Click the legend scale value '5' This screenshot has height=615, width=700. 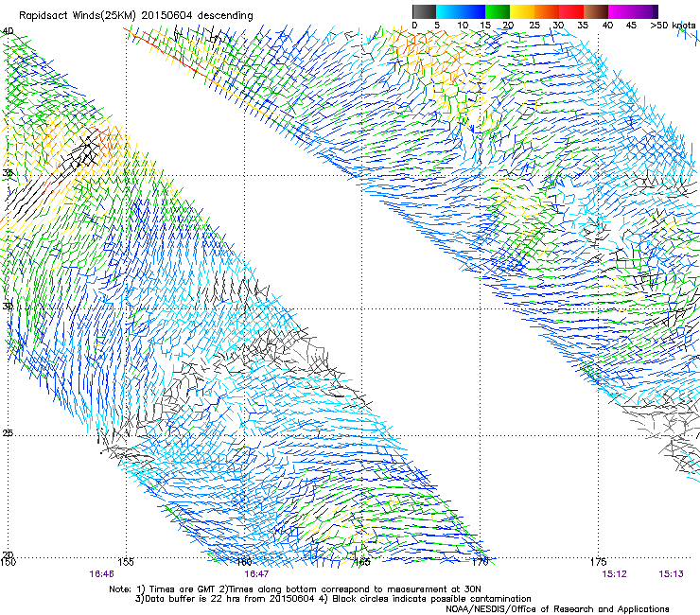(x=437, y=25)
